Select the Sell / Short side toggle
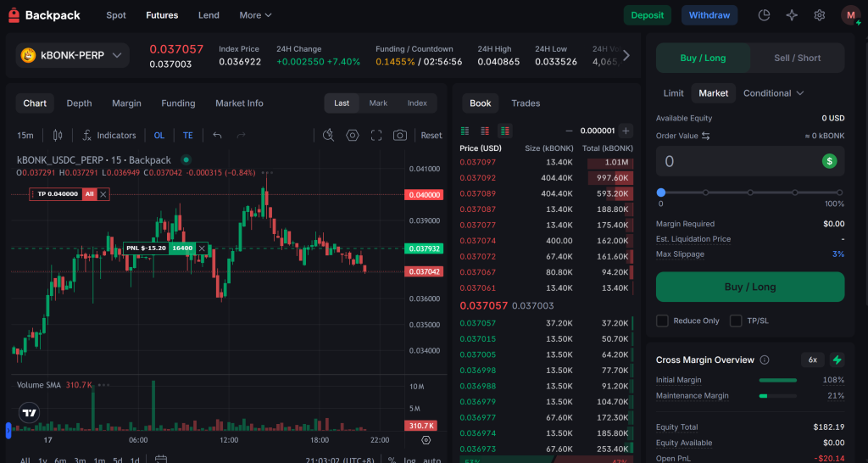 click(x=797, y=59)
